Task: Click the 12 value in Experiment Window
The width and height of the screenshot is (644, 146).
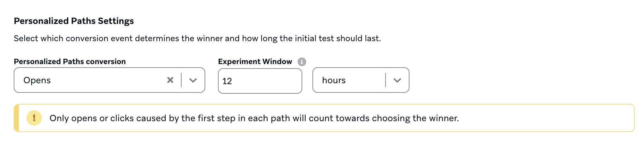Action: [x=227, y=81]
